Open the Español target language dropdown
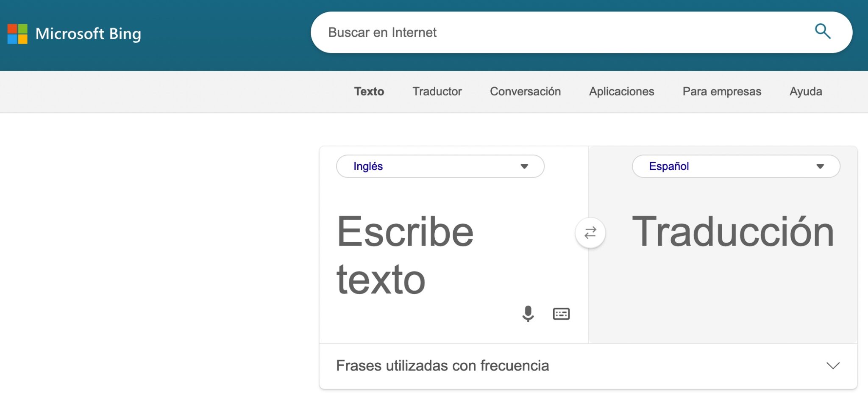The image size is (868, 403). pyautogui.click(x=821, y=166)
